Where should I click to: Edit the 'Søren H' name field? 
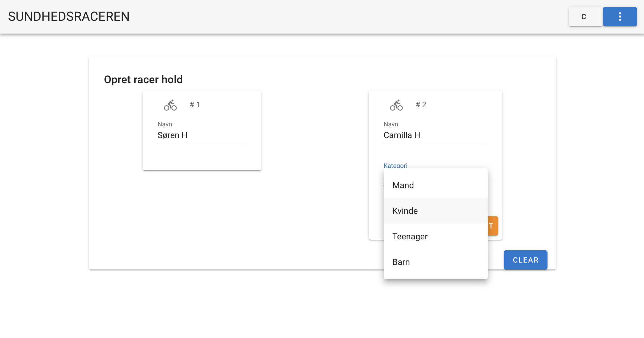pos(202,135)
